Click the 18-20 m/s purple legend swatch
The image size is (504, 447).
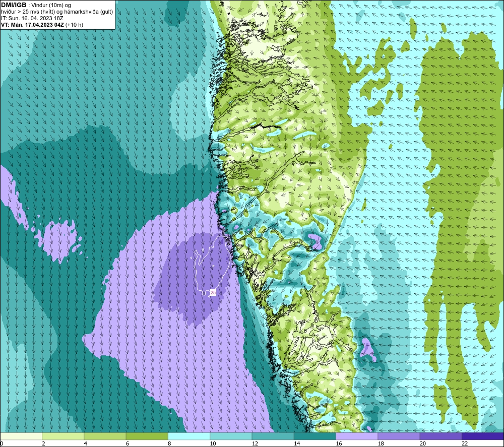[399, 436]
